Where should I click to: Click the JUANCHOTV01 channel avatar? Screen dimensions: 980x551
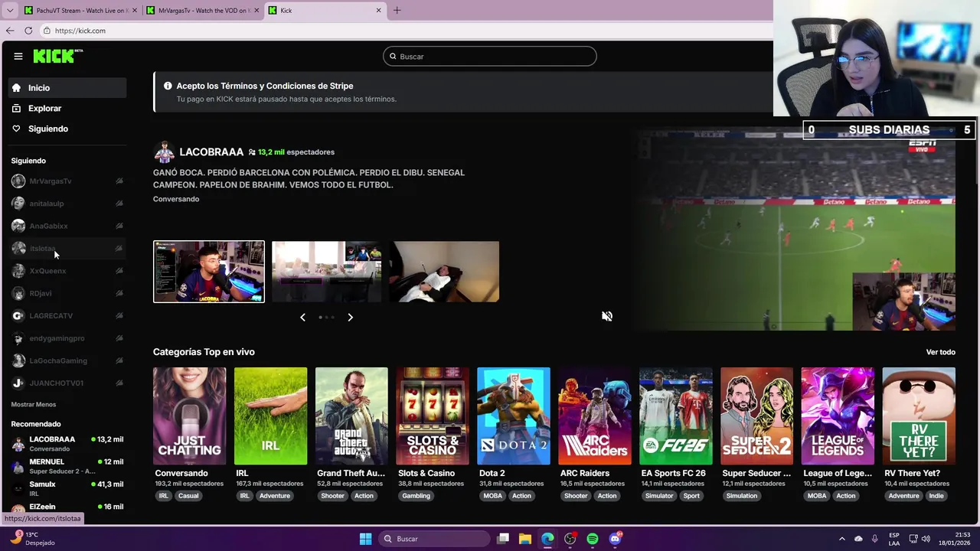point(18,383)
